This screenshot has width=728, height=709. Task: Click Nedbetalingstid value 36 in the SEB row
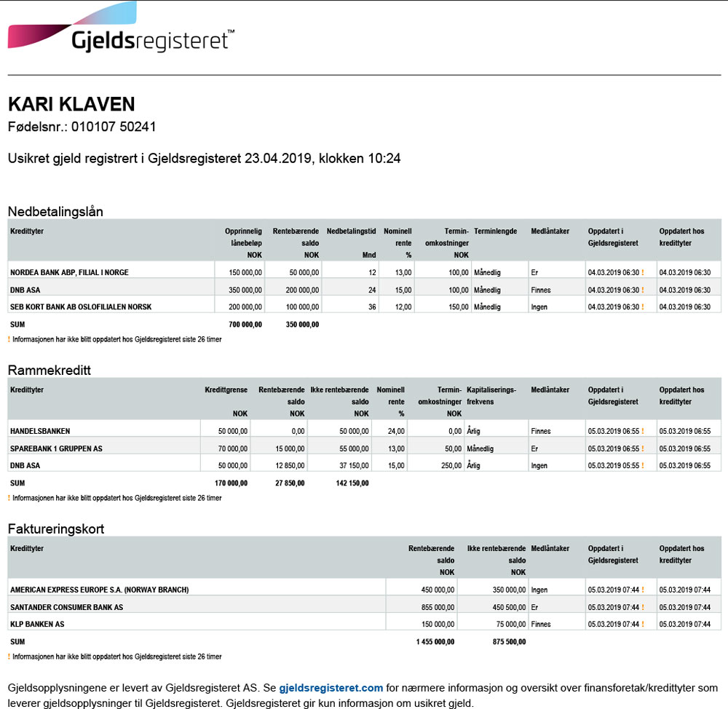click(x=372, y=307)
